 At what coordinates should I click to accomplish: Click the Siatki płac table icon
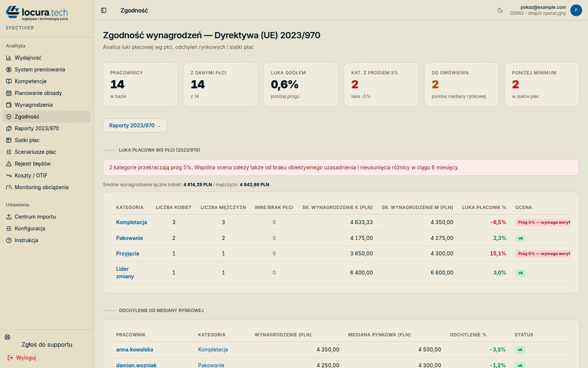point(9,140)
